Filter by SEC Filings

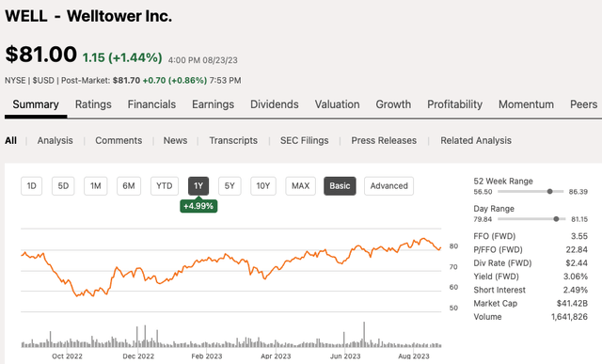(305, 140)
